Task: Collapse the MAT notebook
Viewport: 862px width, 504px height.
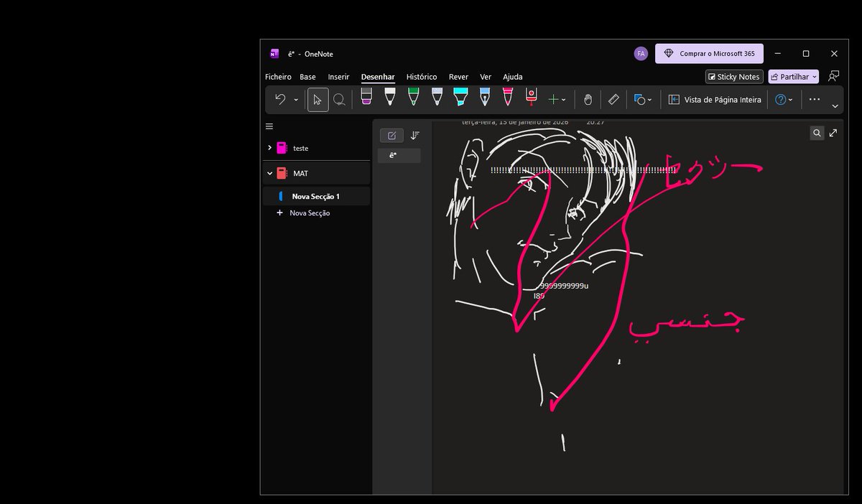Action: point(269,173)
